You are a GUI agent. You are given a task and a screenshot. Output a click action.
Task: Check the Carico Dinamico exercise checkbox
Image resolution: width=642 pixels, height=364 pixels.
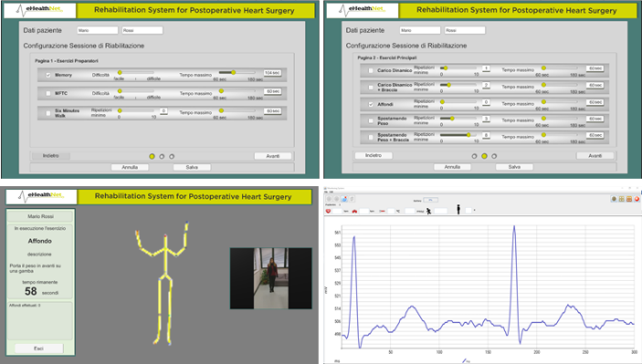tap(371, 71)
